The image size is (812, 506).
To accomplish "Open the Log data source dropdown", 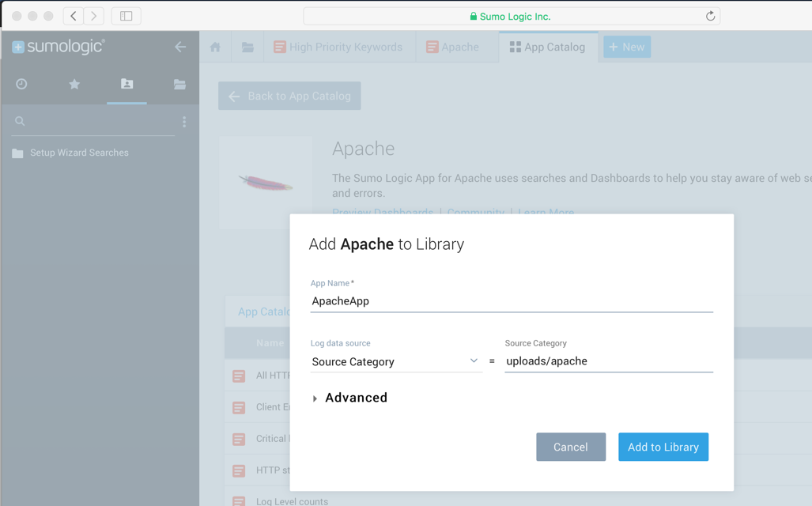I will tap(395, 361).
